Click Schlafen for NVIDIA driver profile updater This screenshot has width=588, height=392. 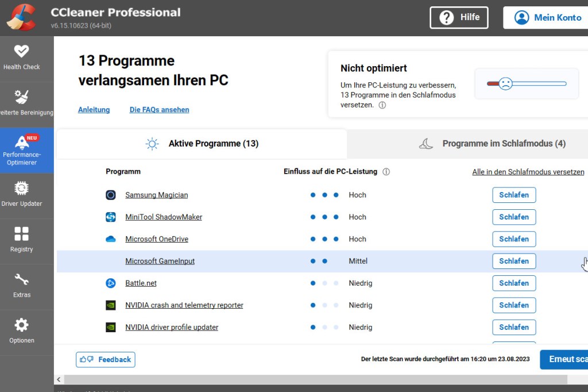pyautogui.click(x=514, y=328)
